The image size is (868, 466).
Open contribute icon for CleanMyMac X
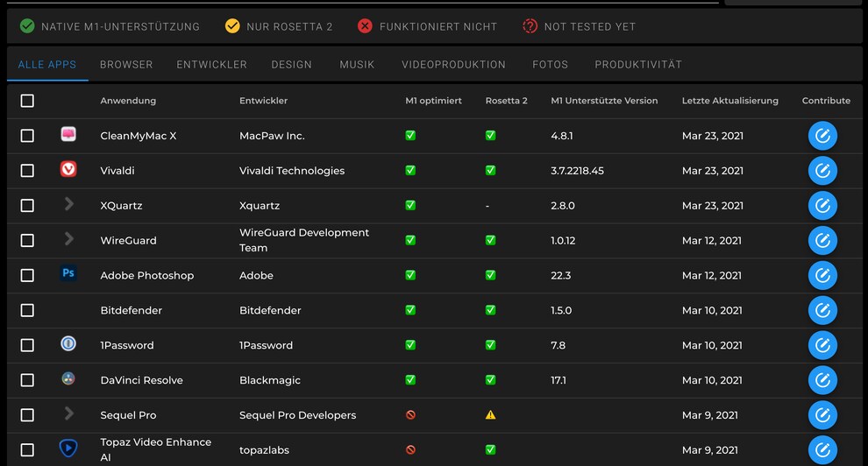(x=822, y=136)
